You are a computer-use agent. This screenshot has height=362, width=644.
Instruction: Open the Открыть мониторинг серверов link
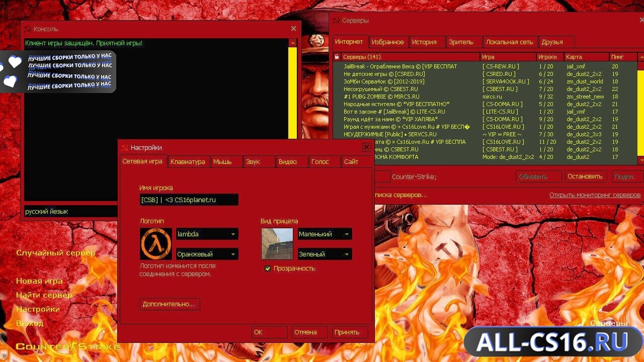point(595,195)
